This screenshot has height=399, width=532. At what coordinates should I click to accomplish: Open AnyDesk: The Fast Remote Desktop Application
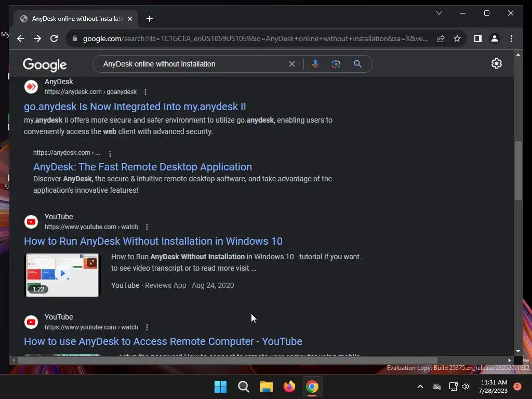click(x=142, y=167)
